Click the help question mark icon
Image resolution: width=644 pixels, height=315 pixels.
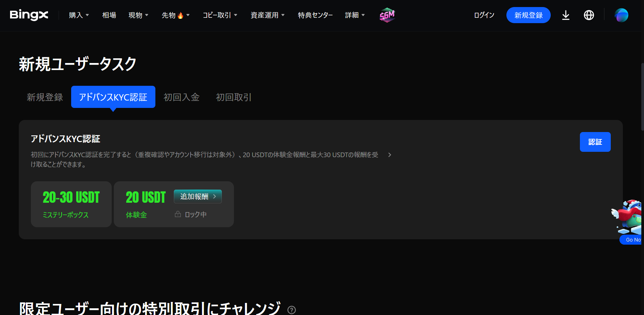[292, 310]
